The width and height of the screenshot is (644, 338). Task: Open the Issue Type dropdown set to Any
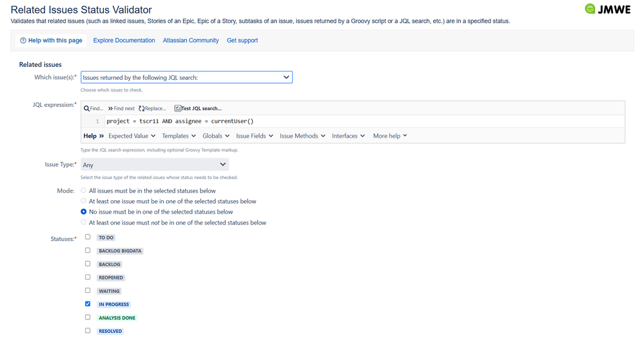tap(155, 164)
